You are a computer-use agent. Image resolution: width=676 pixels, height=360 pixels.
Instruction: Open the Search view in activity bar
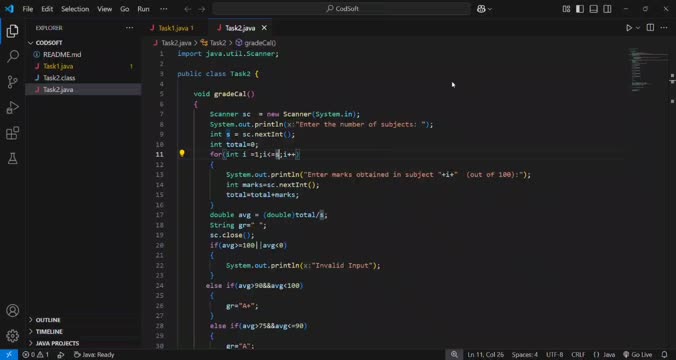(13, 56)
